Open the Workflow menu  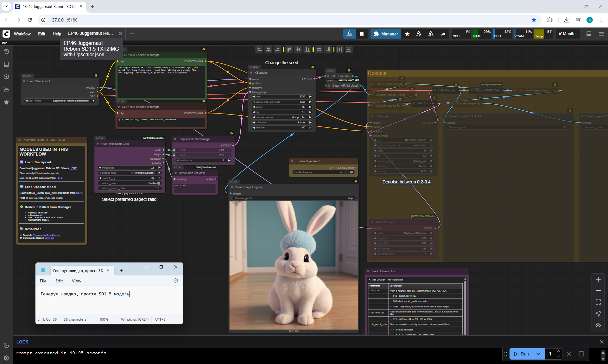click(22, 34)
